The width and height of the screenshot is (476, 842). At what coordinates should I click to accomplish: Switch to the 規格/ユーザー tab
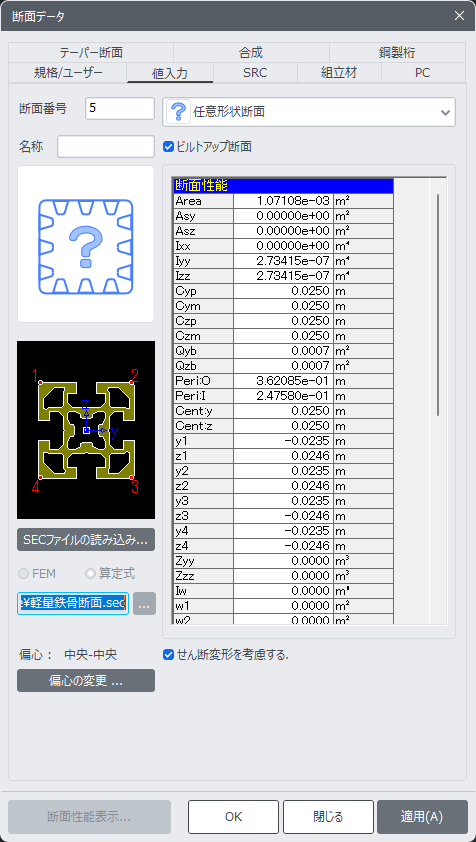[68, 72]
